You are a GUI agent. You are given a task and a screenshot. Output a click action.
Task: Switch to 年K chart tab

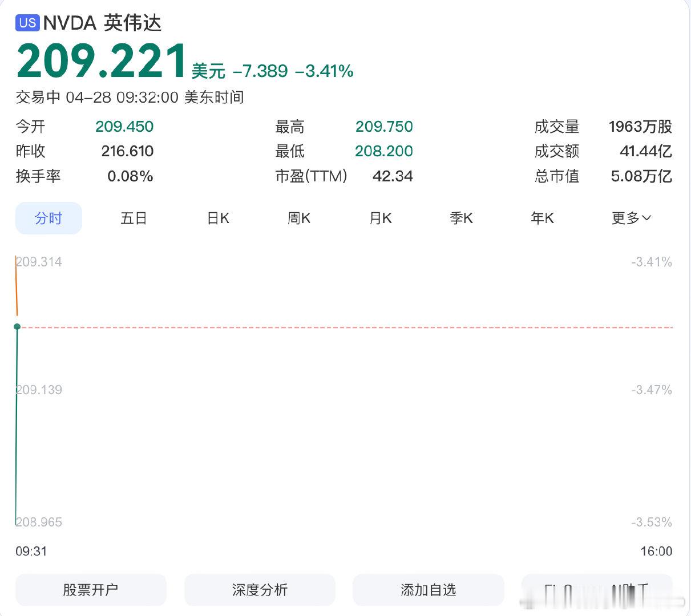tap(543, 218)
